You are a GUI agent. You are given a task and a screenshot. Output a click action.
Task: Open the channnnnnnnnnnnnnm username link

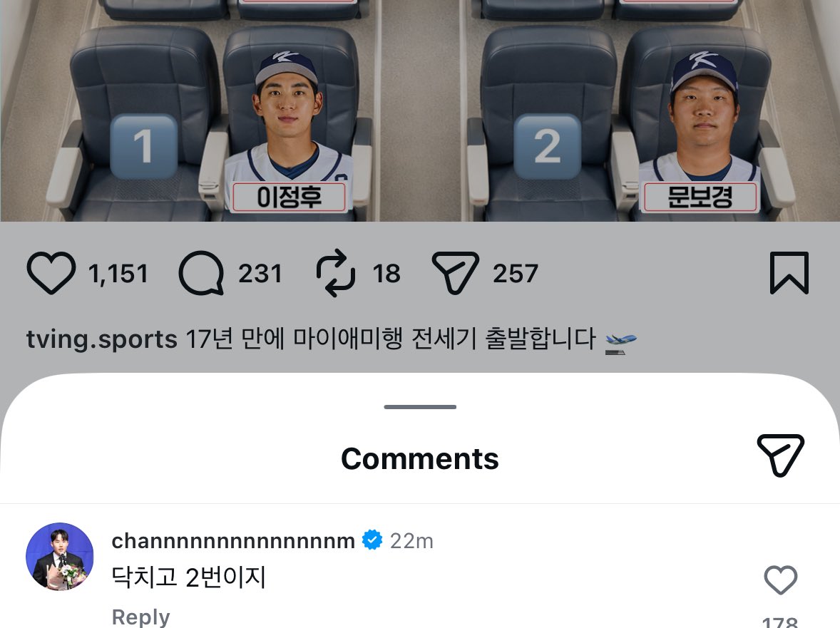(233, 541)
